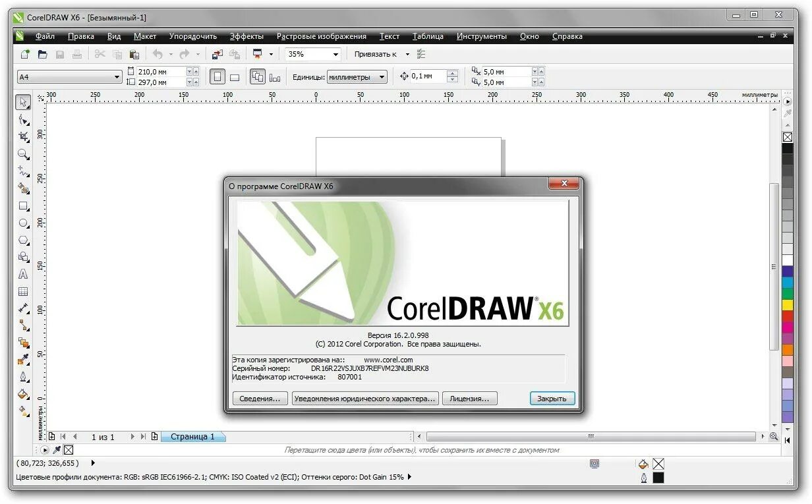
Task: Select the Table tool
Action: [x=24, y=291]
